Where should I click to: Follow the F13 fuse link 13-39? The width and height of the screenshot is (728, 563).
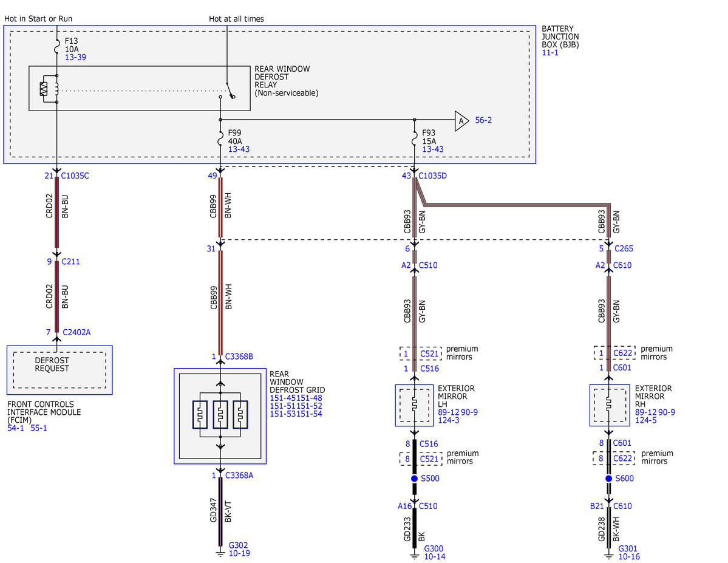[x=75, y=57]
